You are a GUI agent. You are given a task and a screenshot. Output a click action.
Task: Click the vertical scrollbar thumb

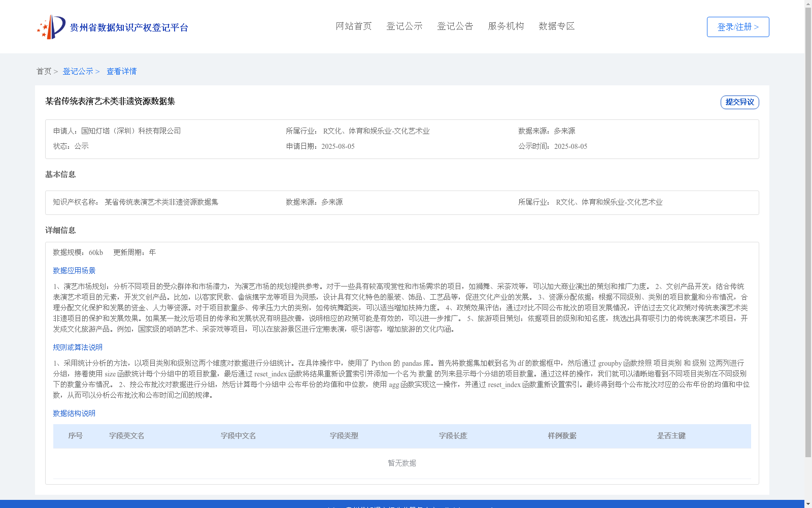click(x=808, y=232)
